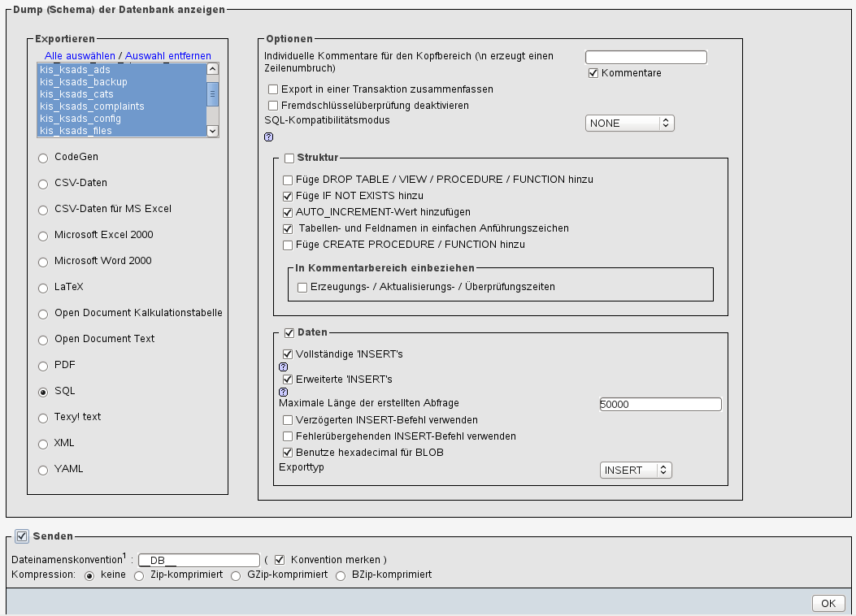Enable Fehlerübergehenden INSERT-Befehl verwenden
Image resolution: width=856 pixels, height=616 pixels.
coord(288,436)
